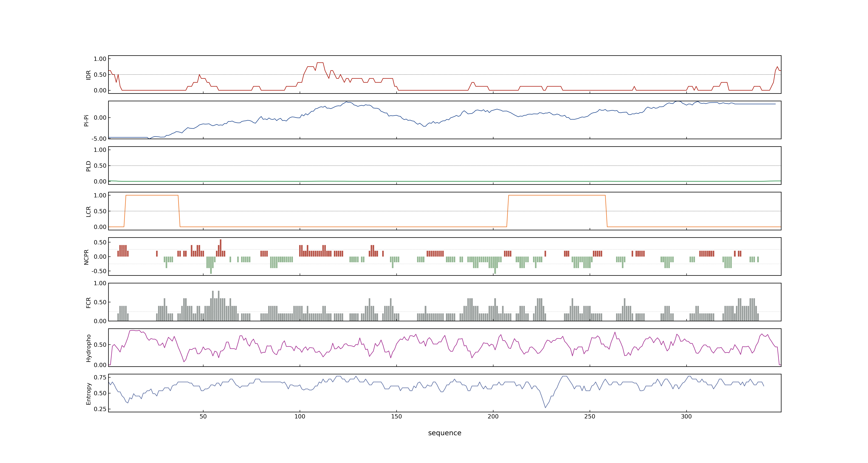Click the x-axis tick label 100
The width and height of the screenshot is (868, 463).
[x=300, y=416]
